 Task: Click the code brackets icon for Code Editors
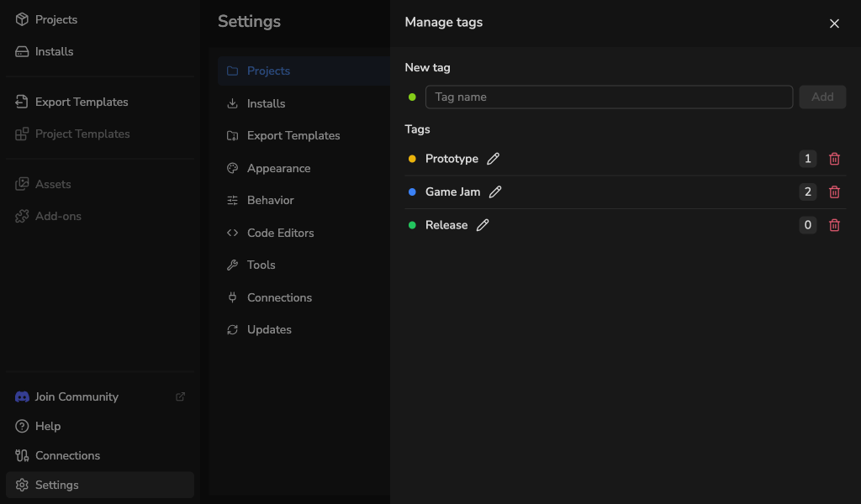(x=232, y=233)
